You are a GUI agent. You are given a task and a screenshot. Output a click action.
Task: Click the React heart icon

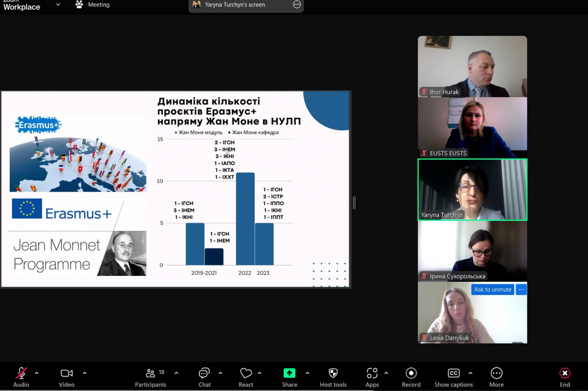(x=246, y=373)
